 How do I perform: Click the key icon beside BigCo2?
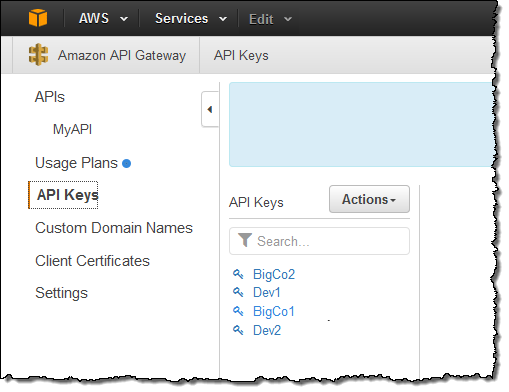(238, 274)
